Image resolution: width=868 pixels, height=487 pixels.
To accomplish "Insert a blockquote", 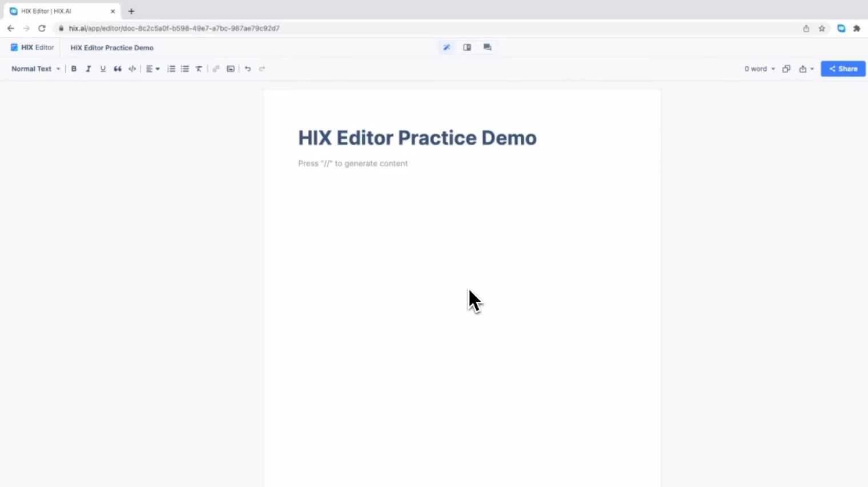I will coord(118,69).
